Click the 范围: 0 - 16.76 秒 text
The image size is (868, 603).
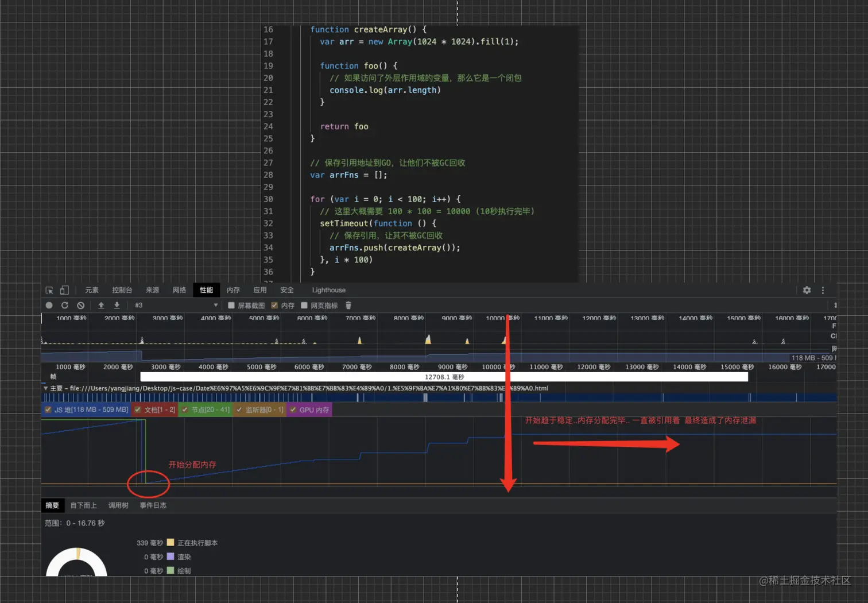[75, 523]
